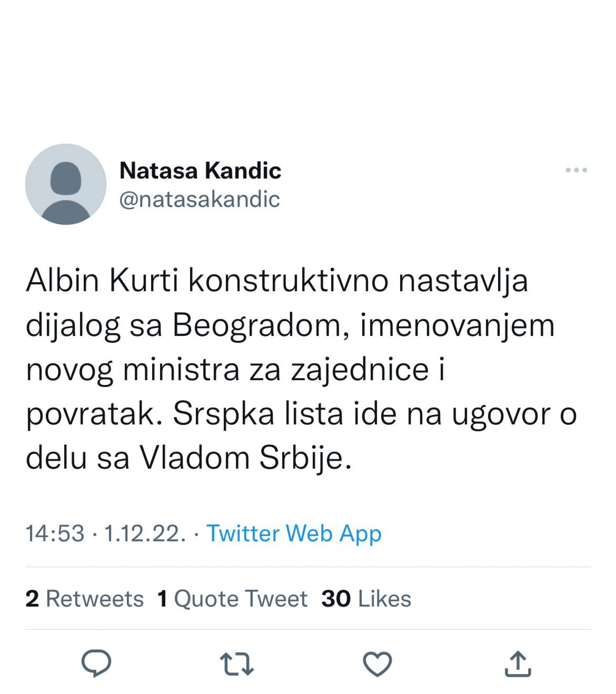
Task: Open the @natasakandic profile handle
Action: [200, 201]
